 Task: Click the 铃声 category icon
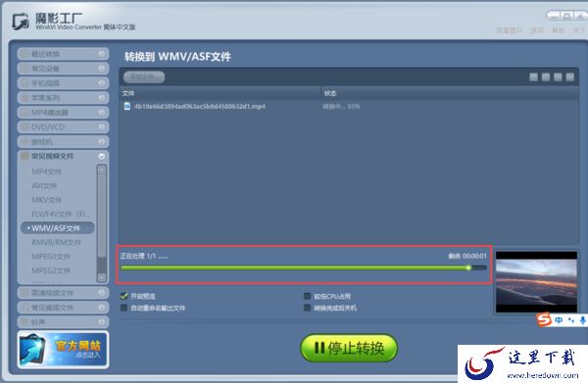[x=24, y=322]
